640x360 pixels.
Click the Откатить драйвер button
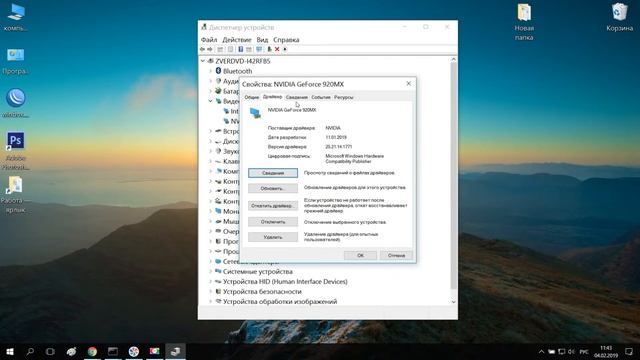[x=273, y=206]
